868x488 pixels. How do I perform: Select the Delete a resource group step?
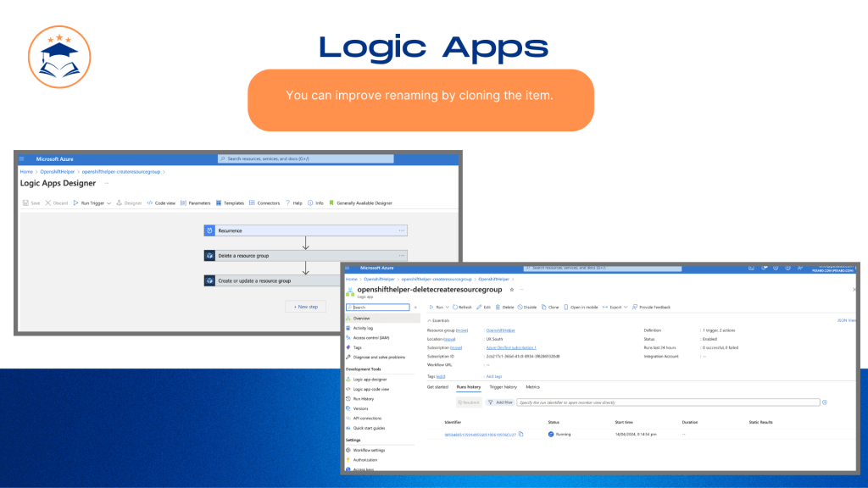pos(305,256)
